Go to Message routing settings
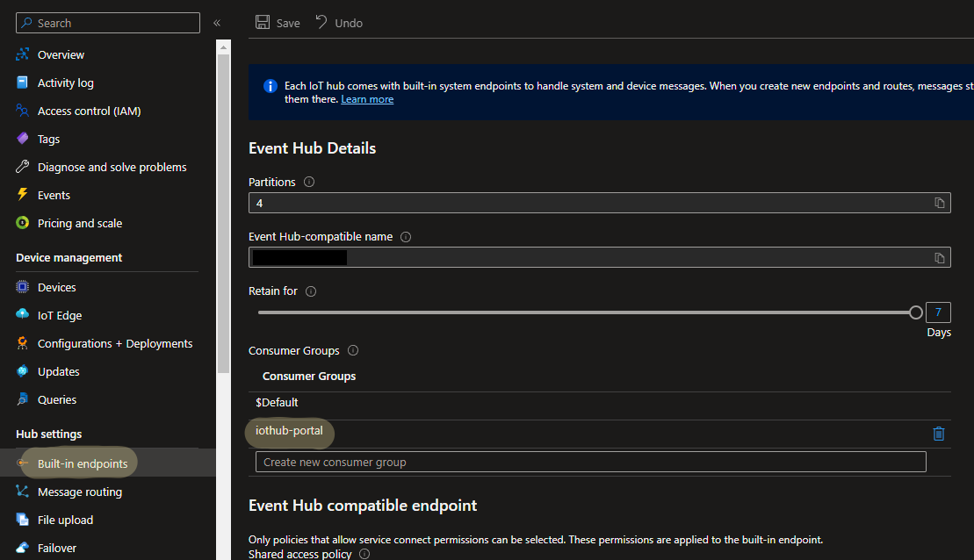 pyautogui.click(x=79, y=492)
